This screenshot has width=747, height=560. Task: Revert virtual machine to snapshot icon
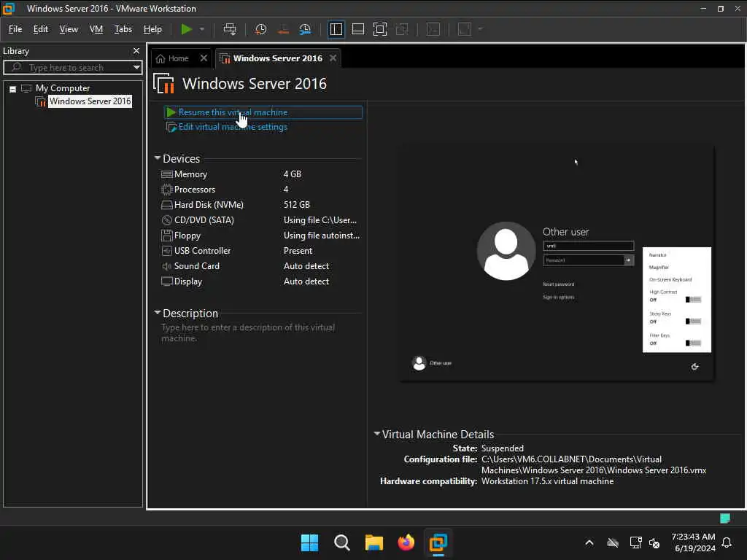(283, 29)
